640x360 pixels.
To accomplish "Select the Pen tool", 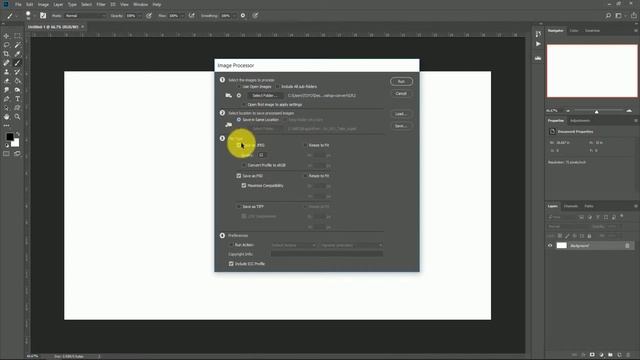I will 6,99.
